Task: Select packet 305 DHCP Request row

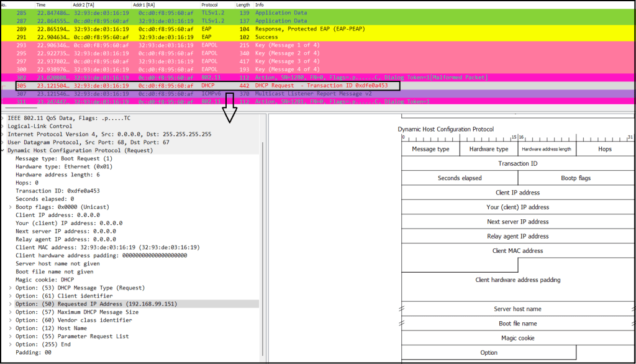Action: (x=186, y=86)
